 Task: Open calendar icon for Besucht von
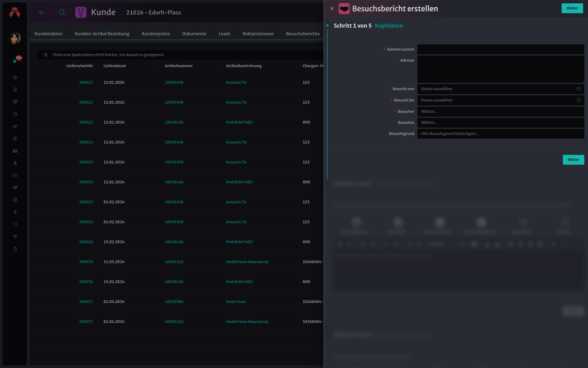(x=579, y=89)
